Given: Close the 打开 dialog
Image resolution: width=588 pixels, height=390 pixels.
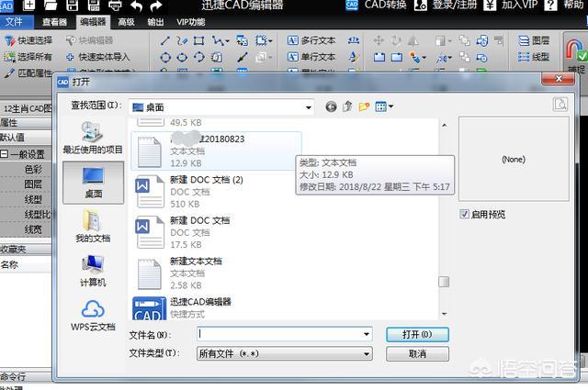Looking at the screenshot, I should 558,79.
